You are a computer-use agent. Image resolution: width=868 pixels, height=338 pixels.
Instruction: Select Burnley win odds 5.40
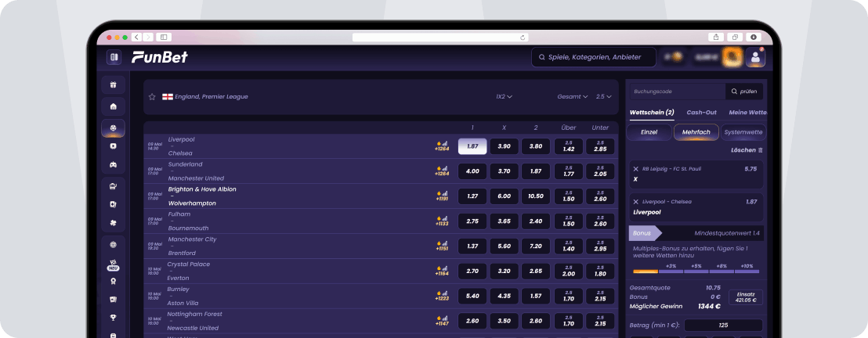click(x=472, y=296)
